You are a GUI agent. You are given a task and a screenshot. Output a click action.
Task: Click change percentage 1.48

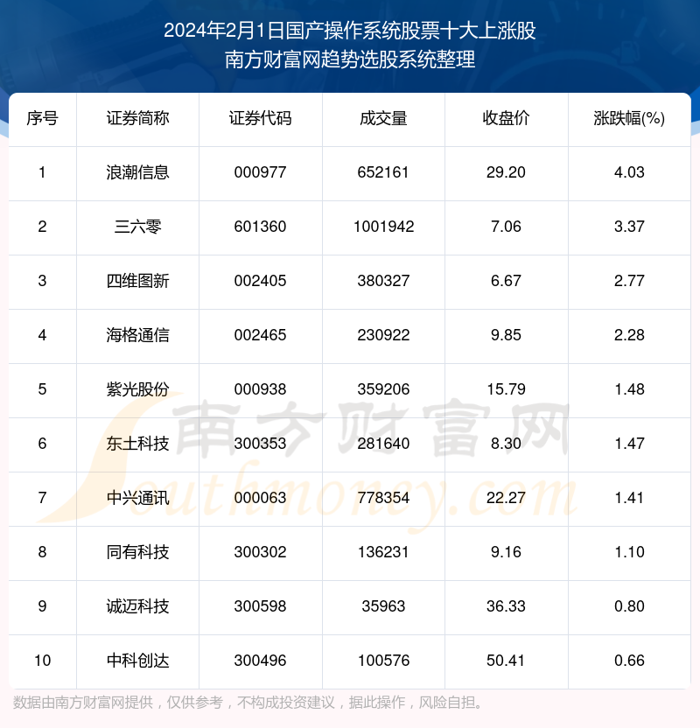pyautogui.click(x=629, y=389)
